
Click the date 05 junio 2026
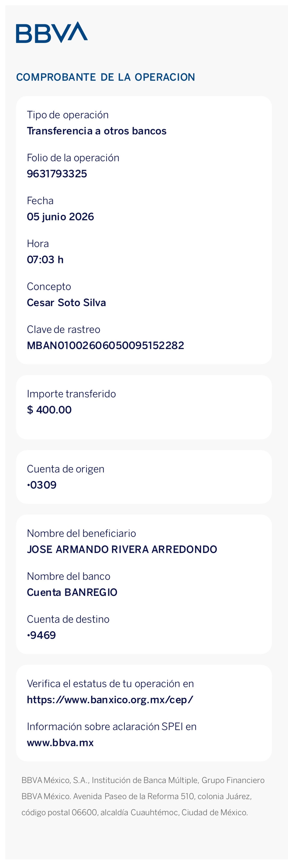click(60, 217)
